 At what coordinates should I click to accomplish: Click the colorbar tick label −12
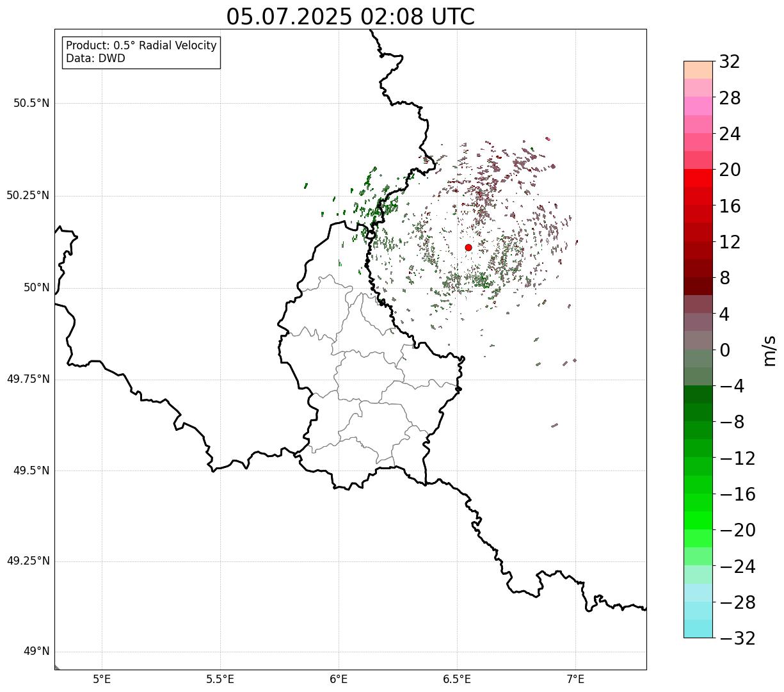click(737, 458)
